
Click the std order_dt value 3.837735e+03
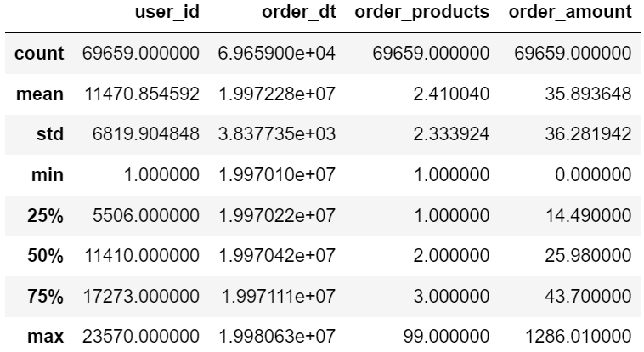(277, 134)
